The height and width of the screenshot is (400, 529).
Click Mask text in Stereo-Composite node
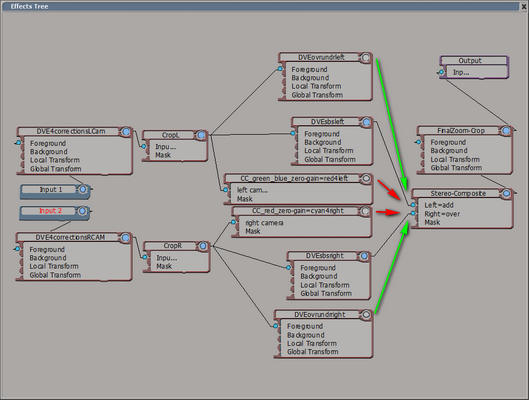coord(432,222)
